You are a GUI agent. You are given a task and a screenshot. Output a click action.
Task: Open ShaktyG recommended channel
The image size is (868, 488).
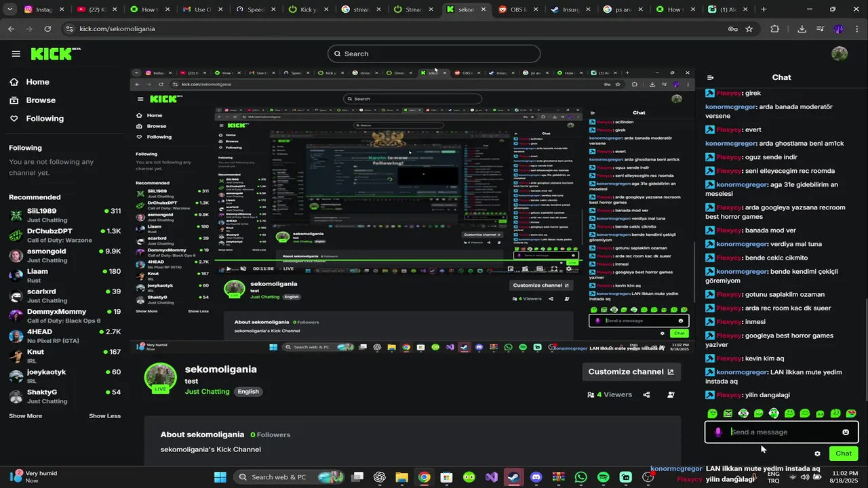point(64,396)
